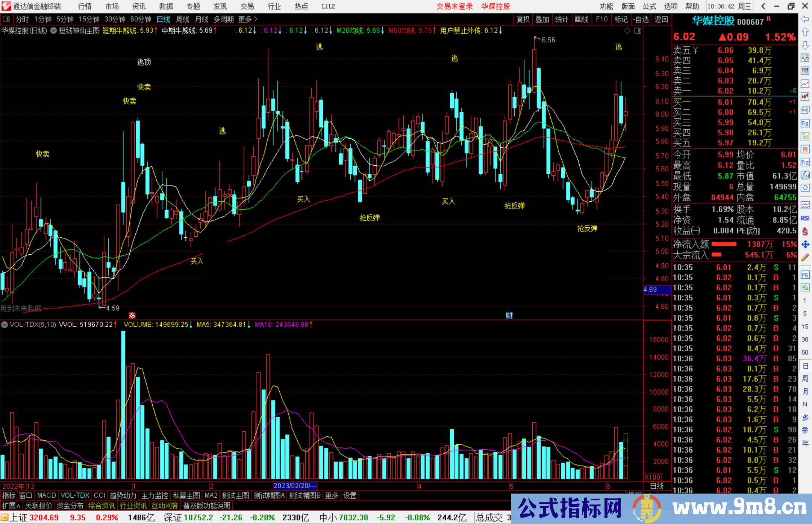Select the CCI indicator tab
Screen dimensions: 812x524
click(x=99, y=495)
